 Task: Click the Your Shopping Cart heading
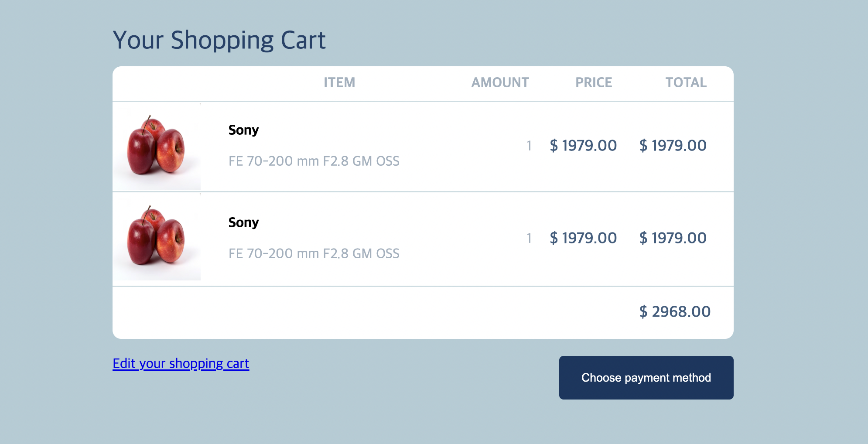tap(219, 40)
